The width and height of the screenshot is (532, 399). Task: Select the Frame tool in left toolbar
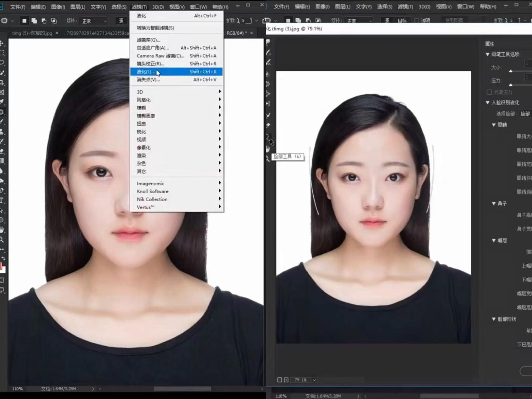(2, 92)
